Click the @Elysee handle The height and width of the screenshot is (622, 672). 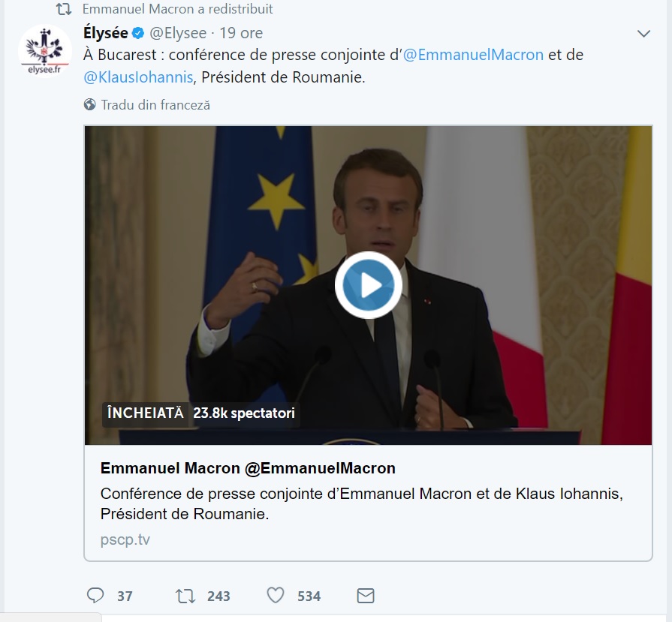pos(177,33)
